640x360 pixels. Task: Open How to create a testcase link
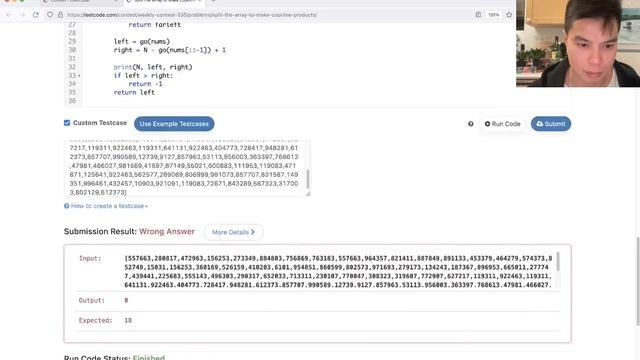point(109,206)
